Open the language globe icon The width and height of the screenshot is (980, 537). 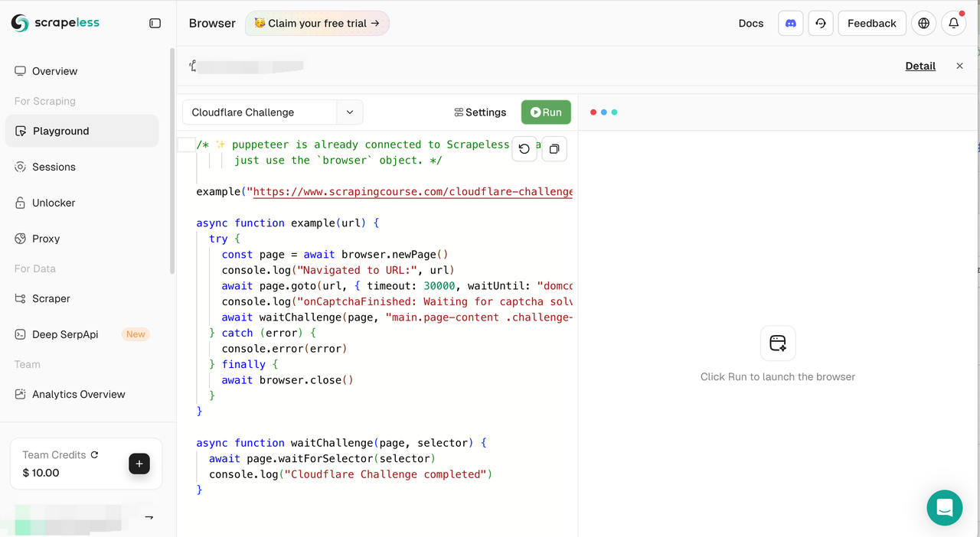(x=924, y=23)
